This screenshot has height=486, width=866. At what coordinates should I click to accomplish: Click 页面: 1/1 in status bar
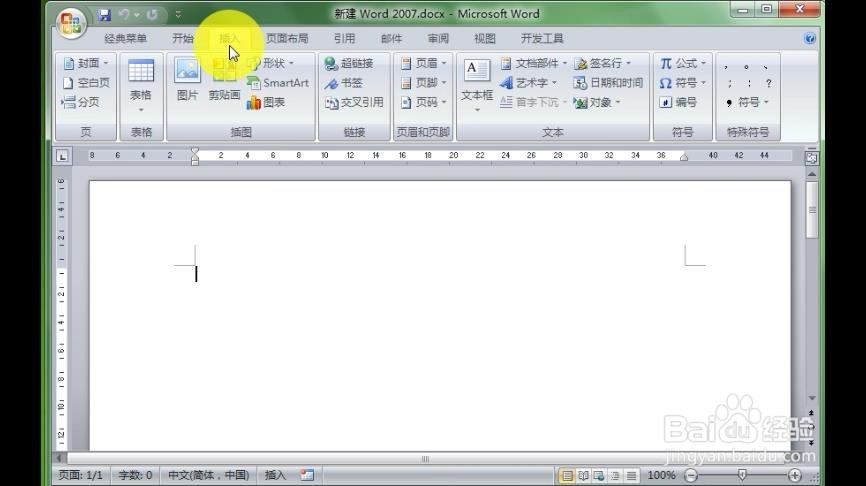[x=81, y=475]
